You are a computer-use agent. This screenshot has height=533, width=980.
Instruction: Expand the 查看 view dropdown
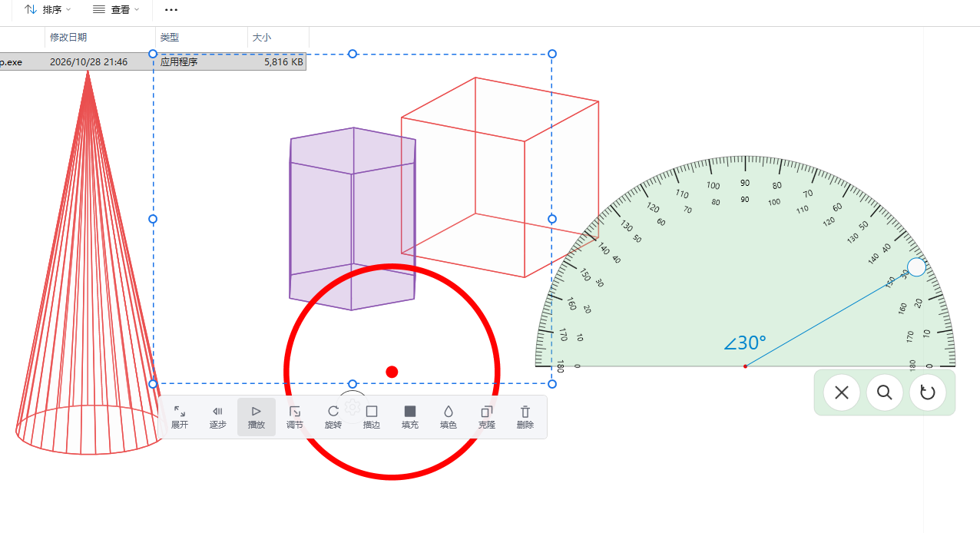pyautogui.click(x=116, y=9)
